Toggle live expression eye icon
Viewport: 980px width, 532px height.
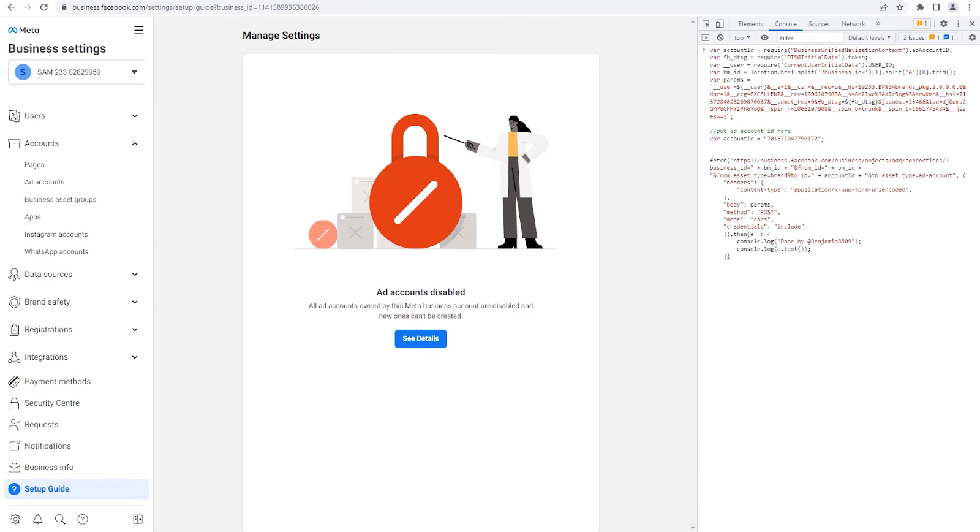(x=764, y=37)
